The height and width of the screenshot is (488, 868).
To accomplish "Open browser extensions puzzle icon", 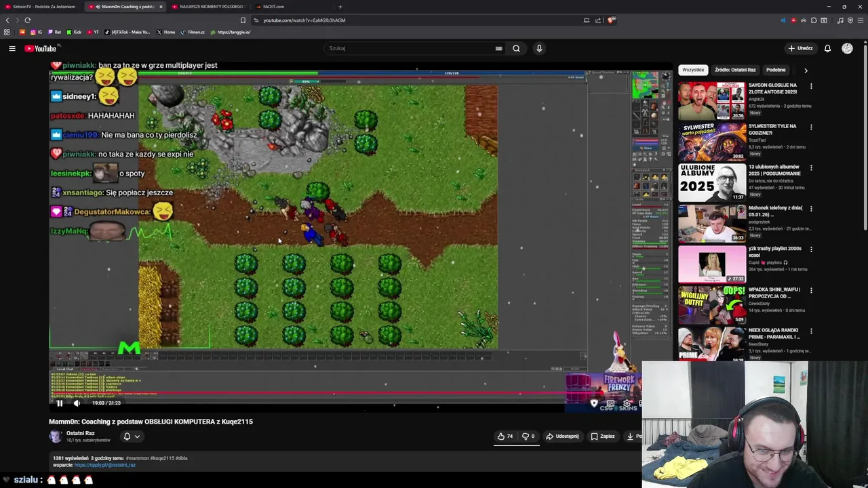I will 814,20.
